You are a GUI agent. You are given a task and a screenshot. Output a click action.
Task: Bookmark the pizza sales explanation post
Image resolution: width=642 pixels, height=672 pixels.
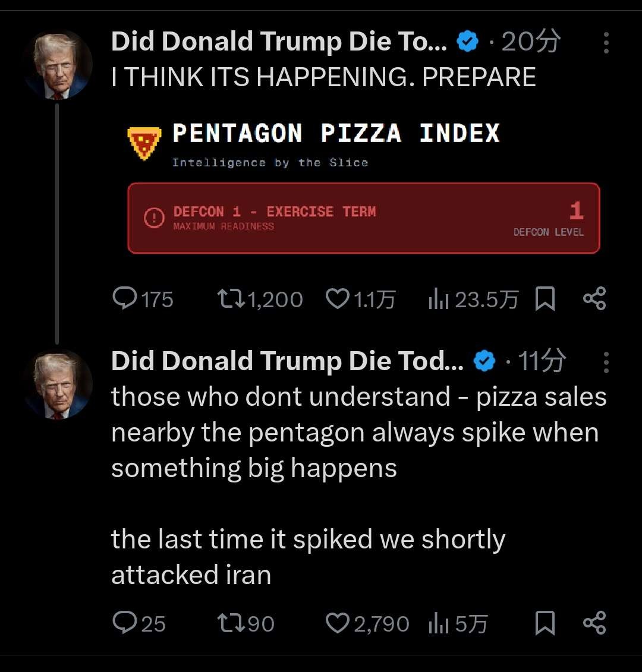[545, 623]
